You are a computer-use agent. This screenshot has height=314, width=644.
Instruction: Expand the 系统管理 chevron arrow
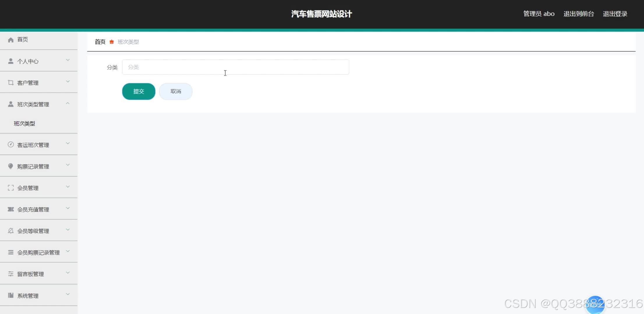(68, 294)
